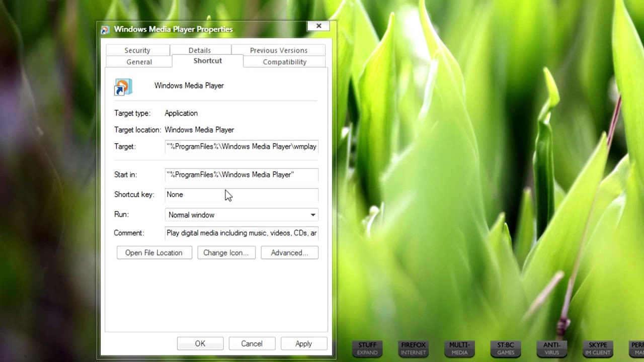This screenshot has height=362, width=644.
Task: Open the ST:BC Games dock item
Action: [x=506, y=348]
